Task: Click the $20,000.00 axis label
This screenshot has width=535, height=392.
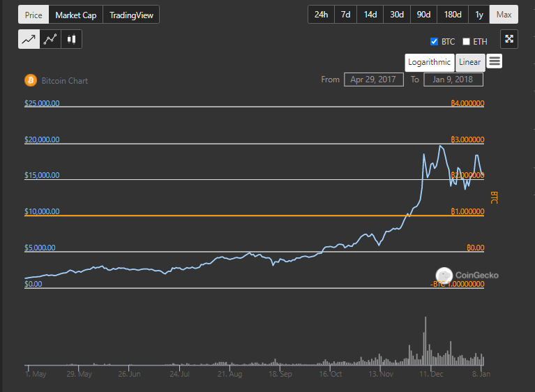Action: (x=42, y=140)
